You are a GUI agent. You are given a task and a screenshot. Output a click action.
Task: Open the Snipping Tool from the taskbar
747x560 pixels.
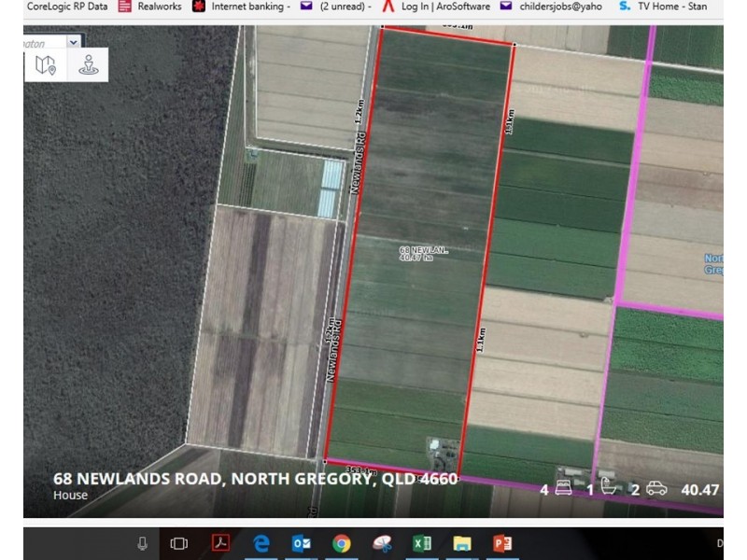(x=382, y=543)
